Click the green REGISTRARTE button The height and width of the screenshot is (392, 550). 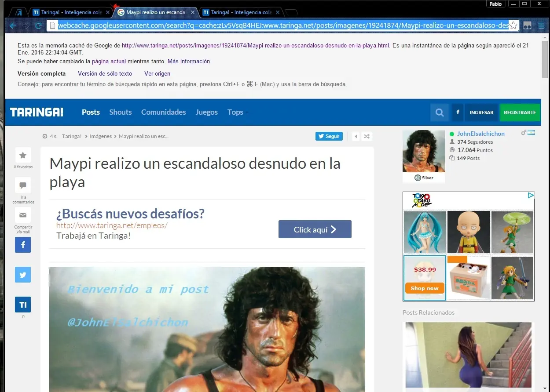click(x=520, y=113)
